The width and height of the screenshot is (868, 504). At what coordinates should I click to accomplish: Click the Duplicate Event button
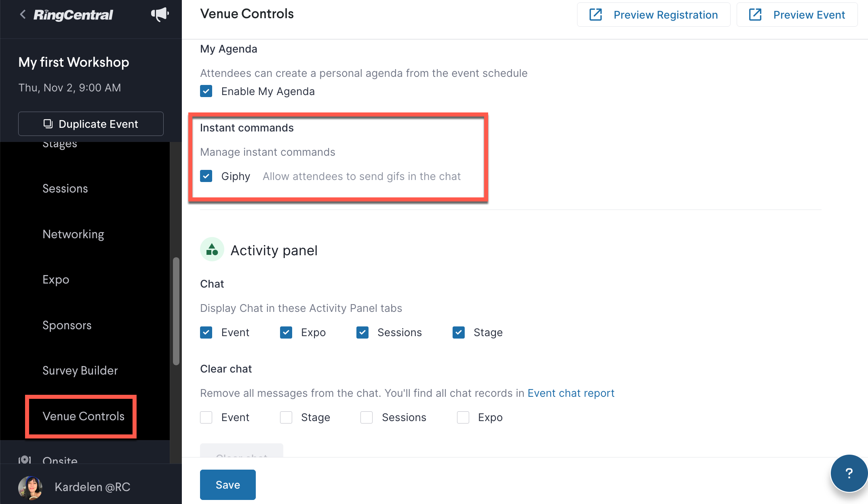point(91,124)
